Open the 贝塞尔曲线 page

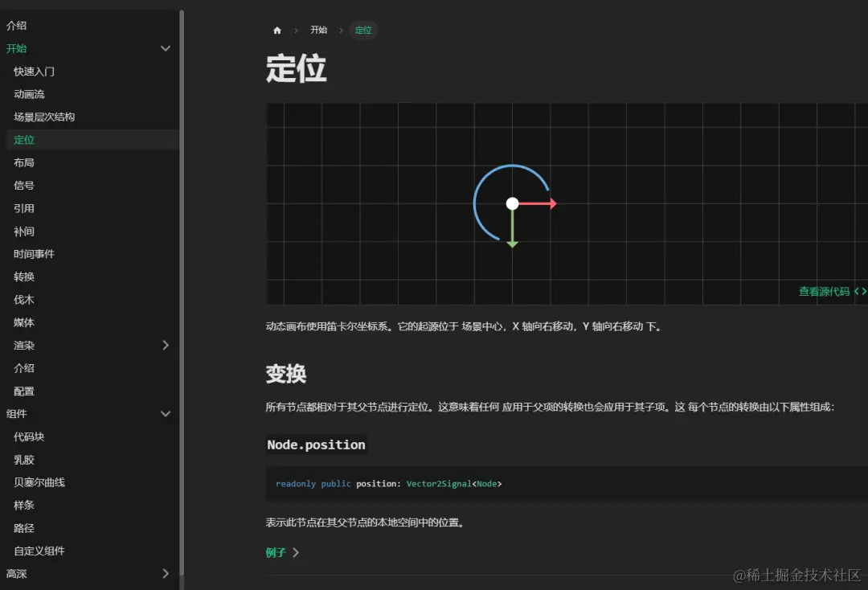point(39,481)
